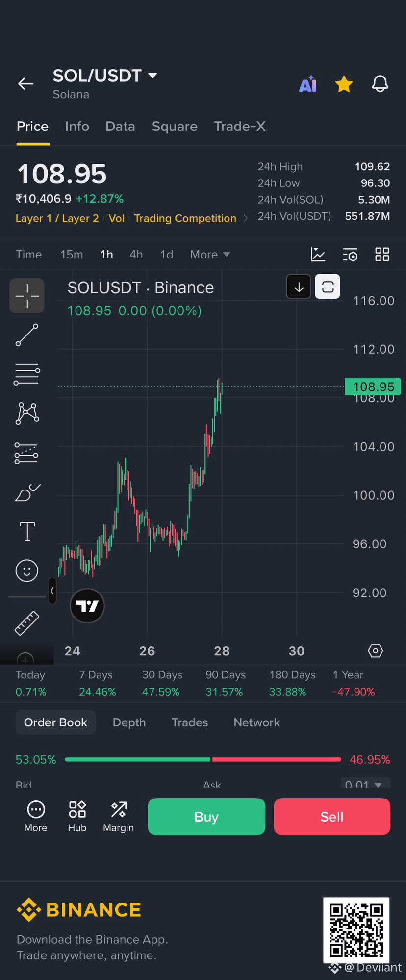This screenshot has height=980, width=406.
Task: Tap the 108.95 current price label
Action: pyautogui.click(x=373, y=387)
